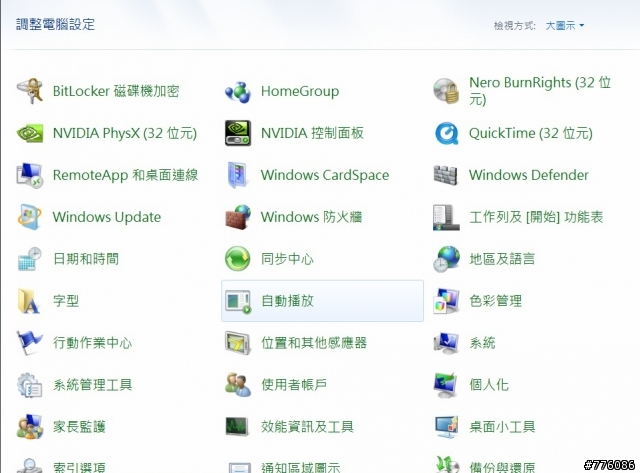Open the 字型 text link

coord(66,301)
